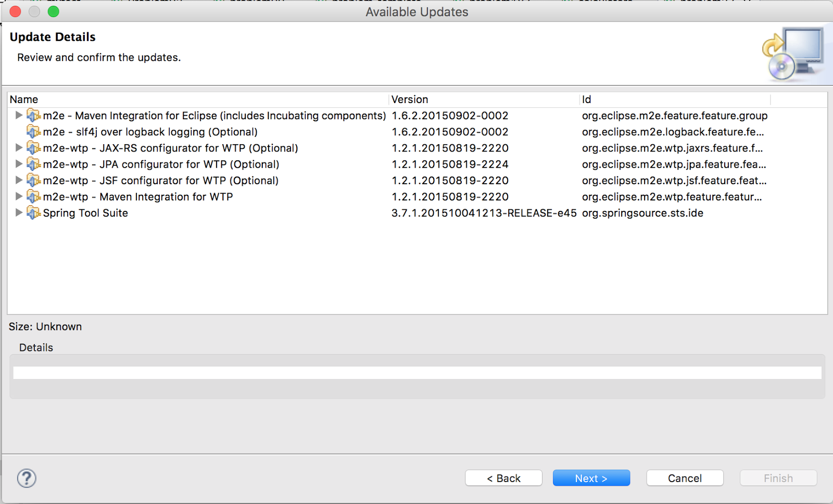Sort the list by Id column header
833x504 pixels.
[x=675, y=99]
